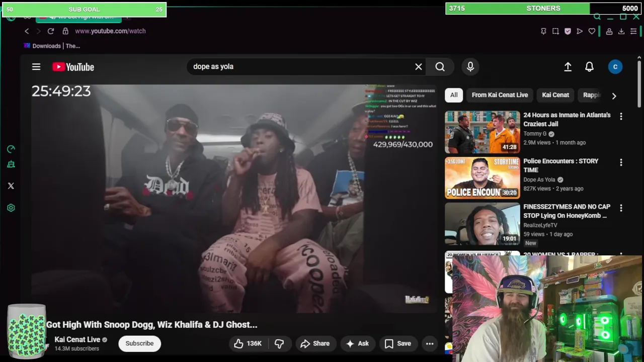Run the search with the magnifier button
Image resolution: width=644 pixels, height=362 pixels.
440,66
